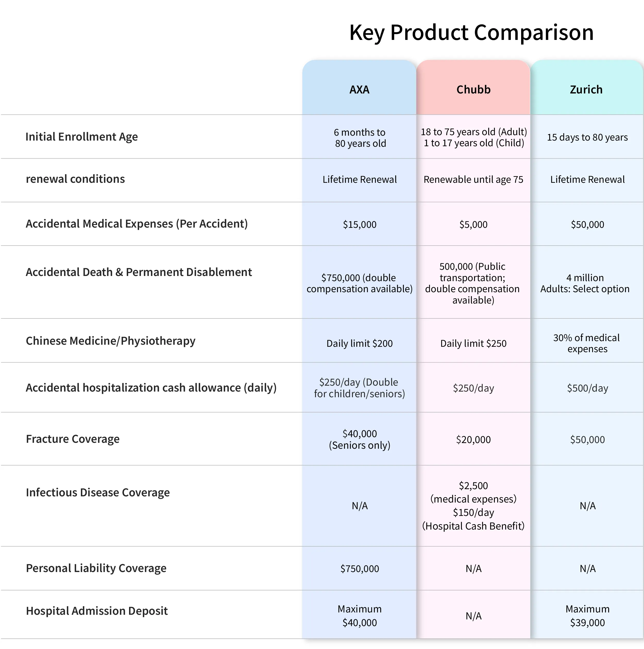Select AXA's $750,000 personal liability cell
Screen dimensions: 644x649
coord(359,568)
